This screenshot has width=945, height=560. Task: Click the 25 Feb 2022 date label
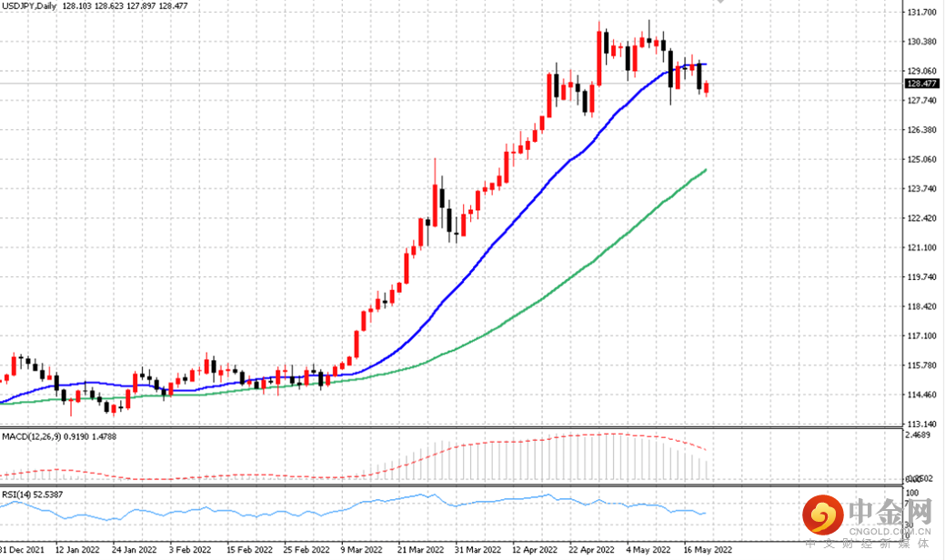coord(307,550)
